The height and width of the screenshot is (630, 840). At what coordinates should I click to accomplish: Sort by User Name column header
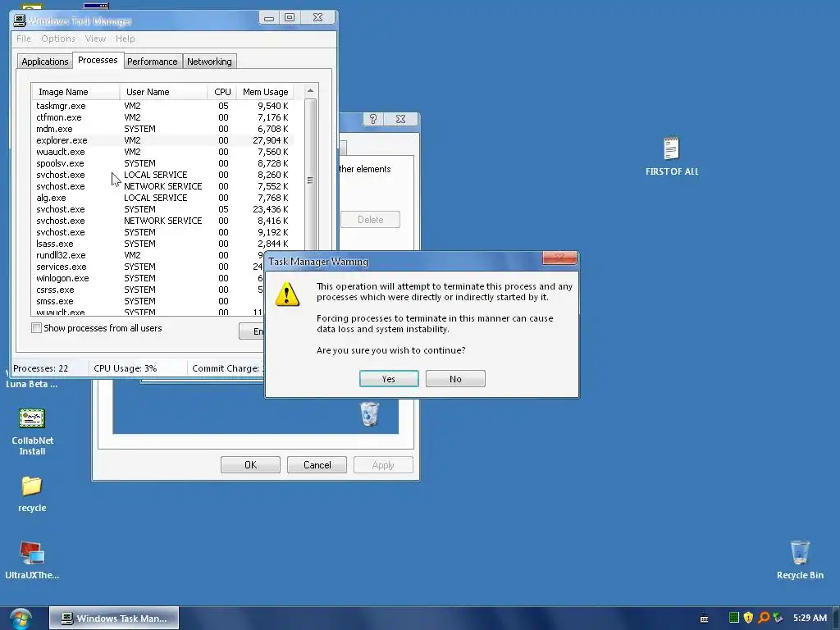click(x=163, y=92)
